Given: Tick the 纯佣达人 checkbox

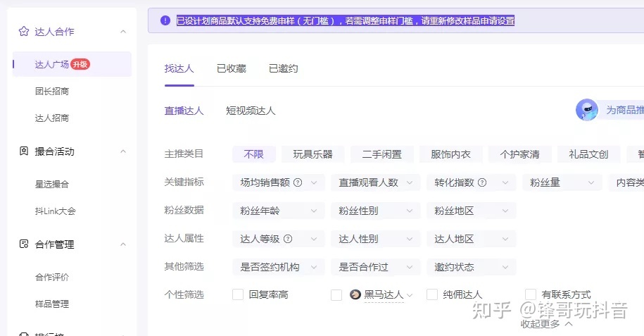Looking at the screenshot, I should [432, 294].
